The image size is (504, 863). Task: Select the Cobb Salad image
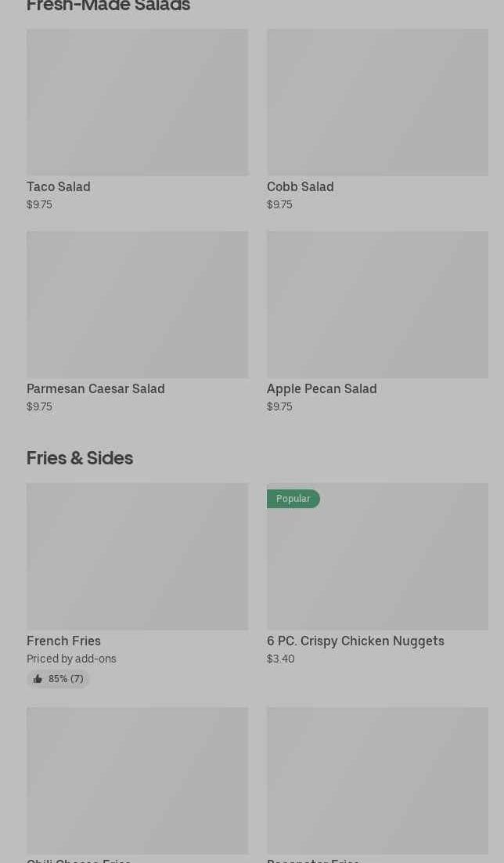[x=377, y=103]
